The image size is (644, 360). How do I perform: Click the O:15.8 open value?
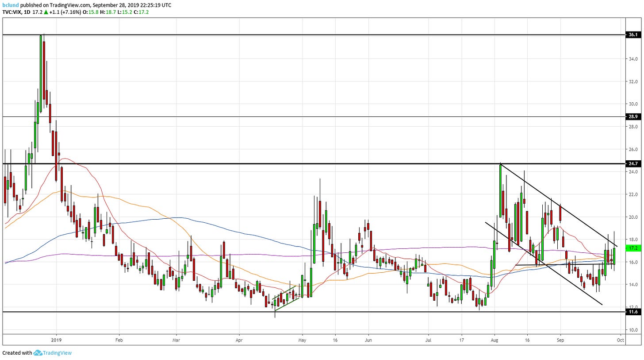coord(90,12)
